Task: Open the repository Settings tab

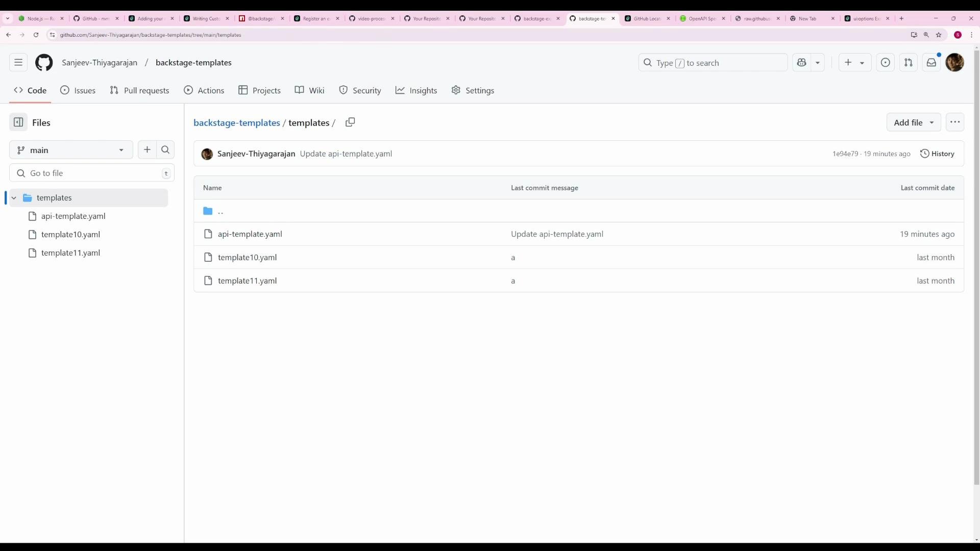Action: point(473,90)
